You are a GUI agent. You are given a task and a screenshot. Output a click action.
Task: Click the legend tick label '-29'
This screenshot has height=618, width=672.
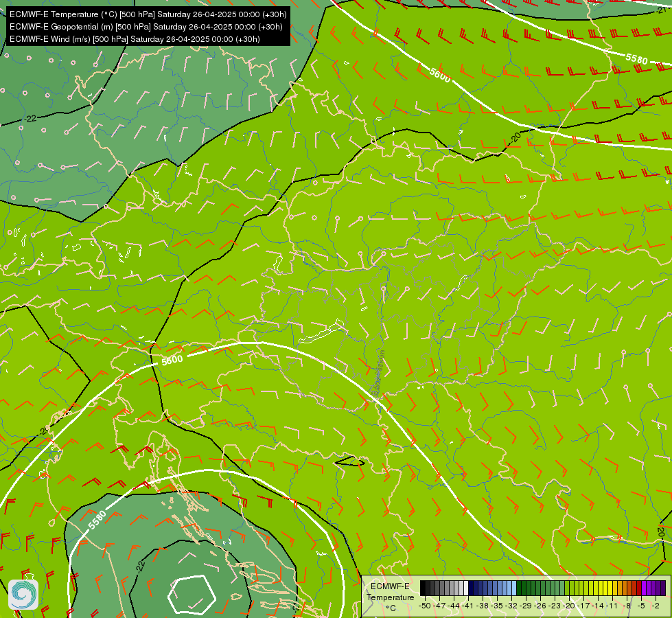(x=526, y=606)
